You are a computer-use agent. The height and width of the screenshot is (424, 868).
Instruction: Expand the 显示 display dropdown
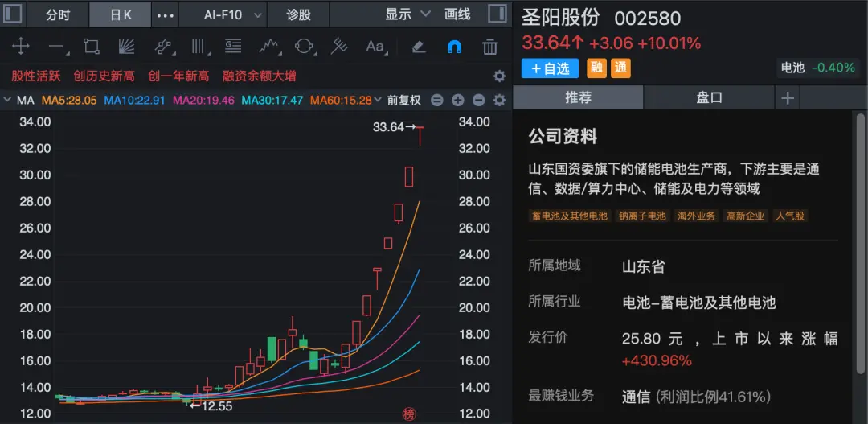[407, 14]
